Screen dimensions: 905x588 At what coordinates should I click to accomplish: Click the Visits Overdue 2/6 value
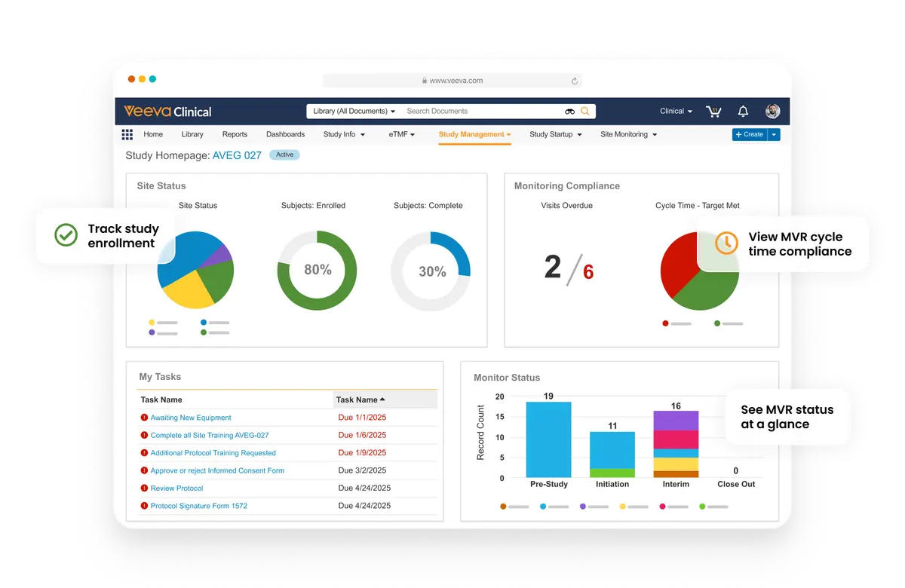(x=569, y=268)
